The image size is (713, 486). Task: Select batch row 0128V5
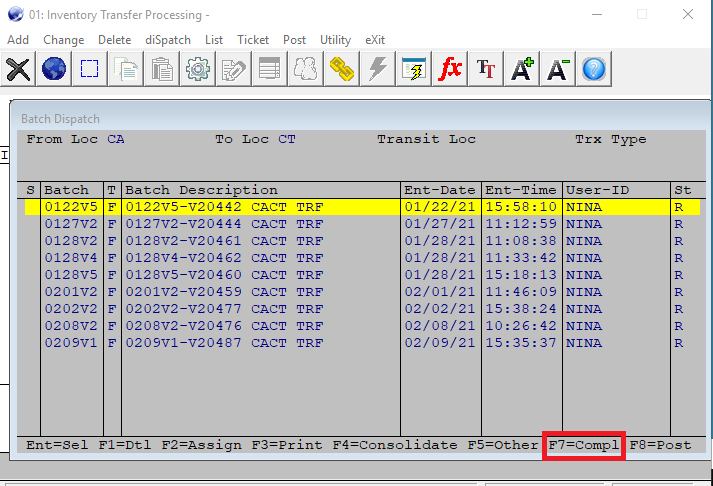click(x=362, y=275)
